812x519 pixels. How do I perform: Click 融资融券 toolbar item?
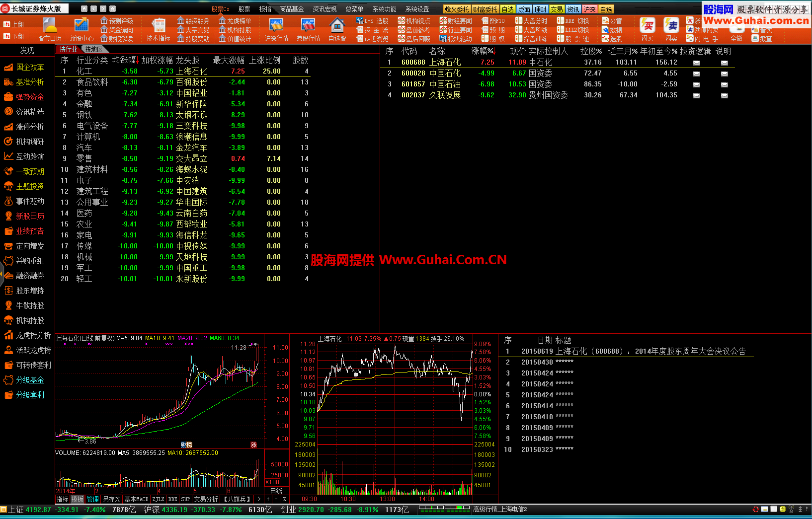193,21
